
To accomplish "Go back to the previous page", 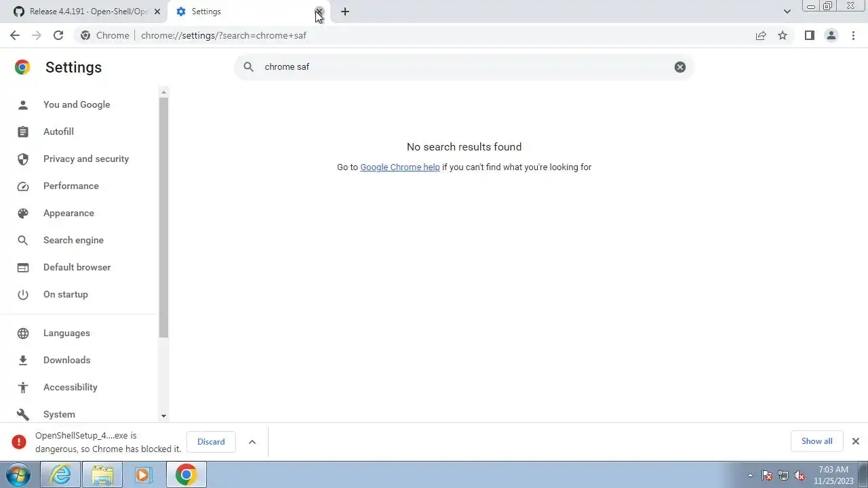I will pyautogui.click(x=15, y=35).
